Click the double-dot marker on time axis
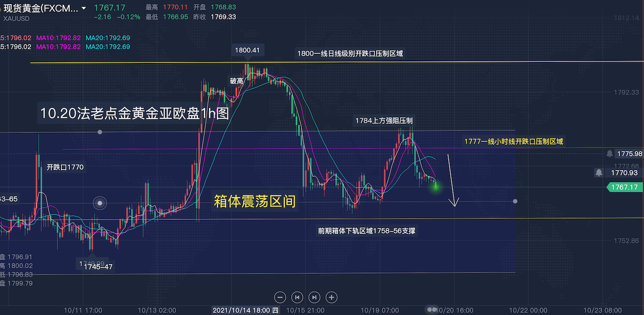 (x=431, y=309)
